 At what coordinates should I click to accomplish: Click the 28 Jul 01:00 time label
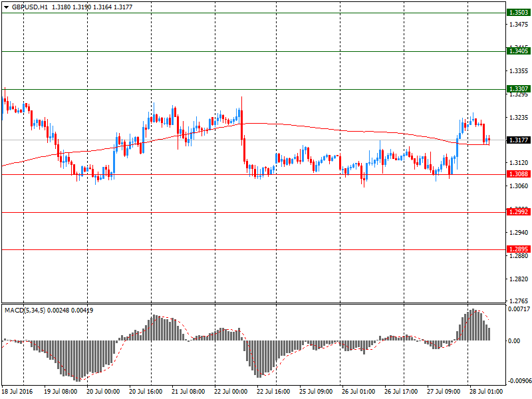[x=486, y=392]
